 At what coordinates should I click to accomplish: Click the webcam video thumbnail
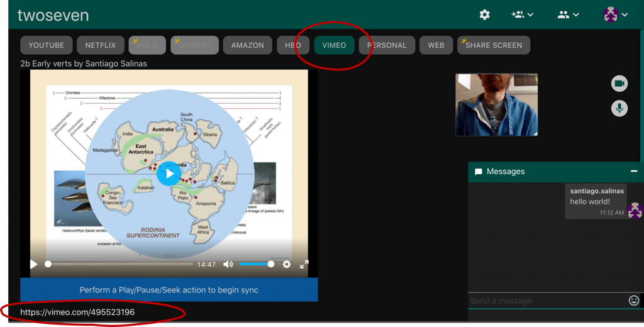point(497,105)
